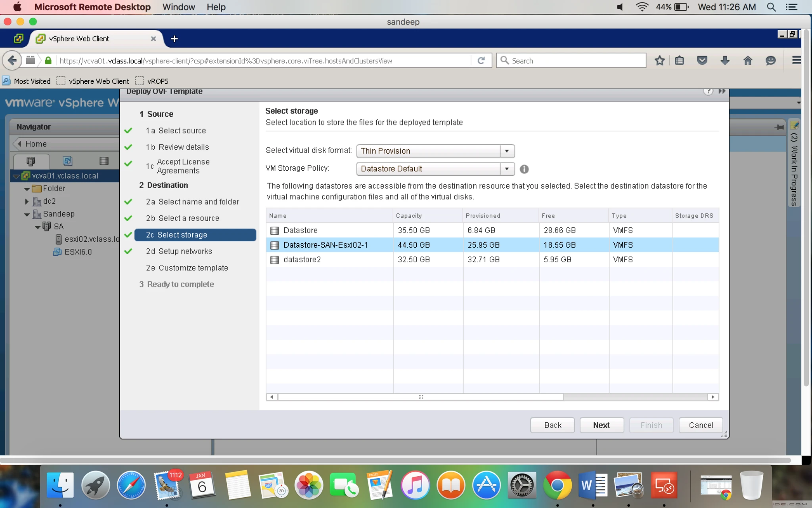Go to step 1b Review details
The height and width of the screenshot is (508, 812).
(177, 147)
